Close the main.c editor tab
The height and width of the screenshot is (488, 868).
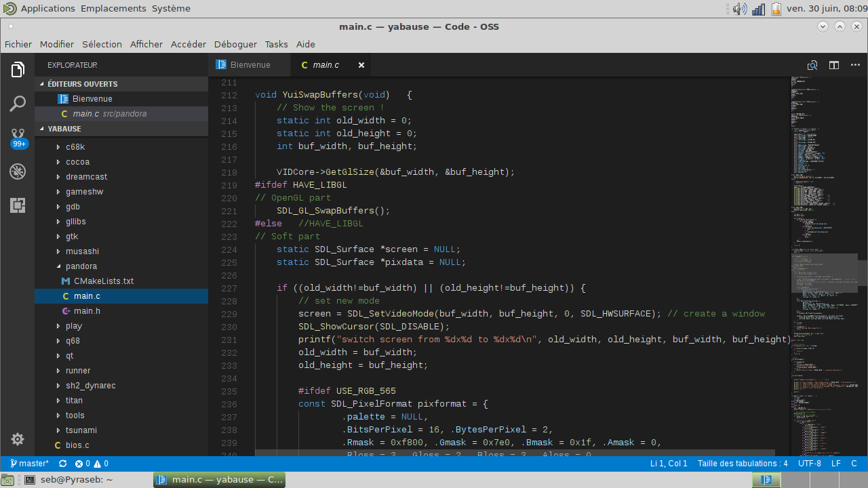[x=361, y=65]
